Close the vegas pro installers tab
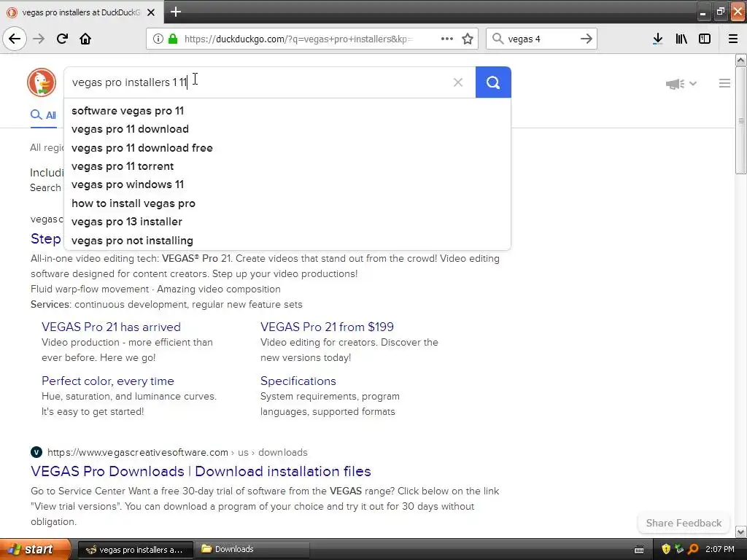747x560 pixels. pos(151,12)
